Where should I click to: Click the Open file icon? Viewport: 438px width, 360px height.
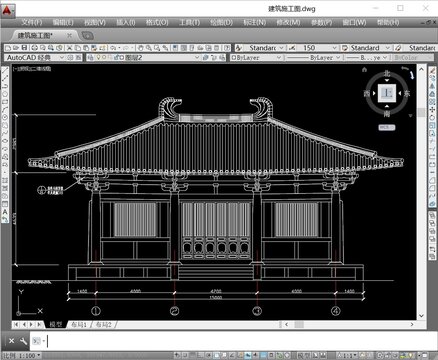(x=16, y=48)
